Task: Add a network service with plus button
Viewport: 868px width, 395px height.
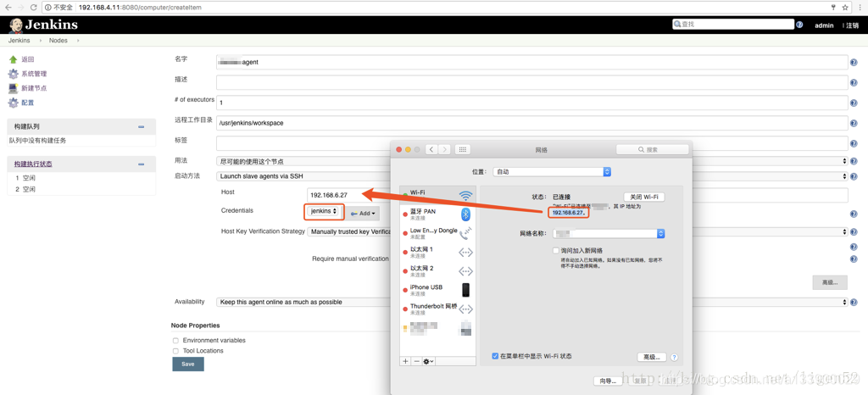Action: pos(405,361)
